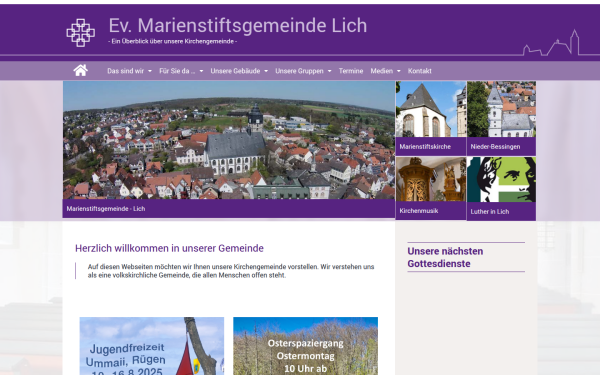Open the Kirchenmusik organ photo tile
This screenshot has height=375, width=600.
[431, 179]
